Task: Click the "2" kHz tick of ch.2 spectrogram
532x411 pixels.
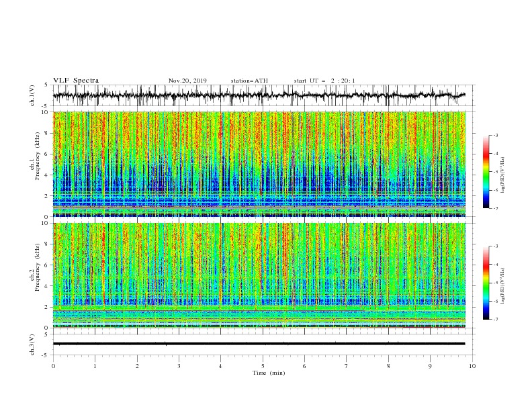Action: pos(47,307)
